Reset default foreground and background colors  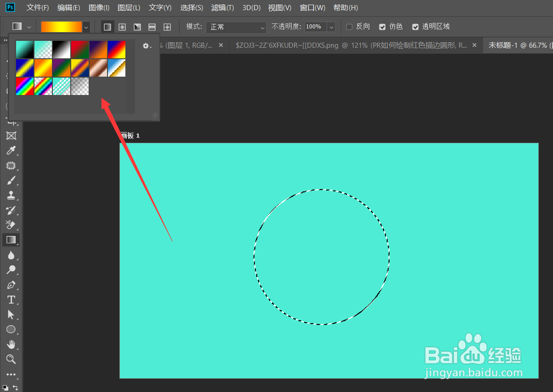(x=5, y=387)
